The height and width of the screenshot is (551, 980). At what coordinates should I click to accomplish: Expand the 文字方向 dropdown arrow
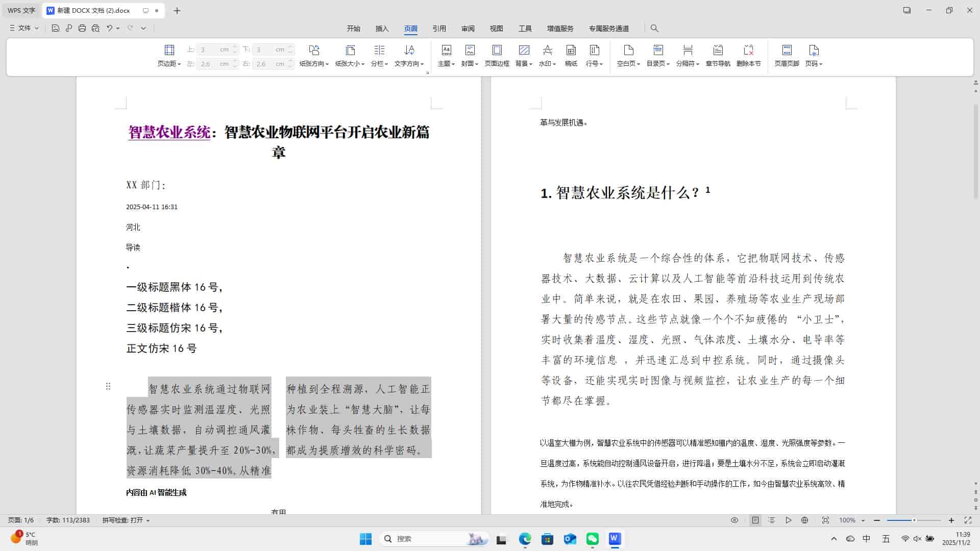pyautogui.click(x=422, y=64)
